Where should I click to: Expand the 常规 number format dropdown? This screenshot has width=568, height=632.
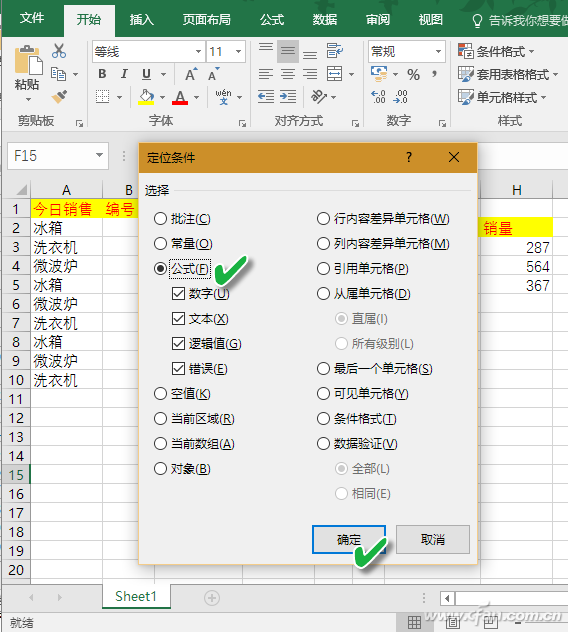(x=438, y=52)
